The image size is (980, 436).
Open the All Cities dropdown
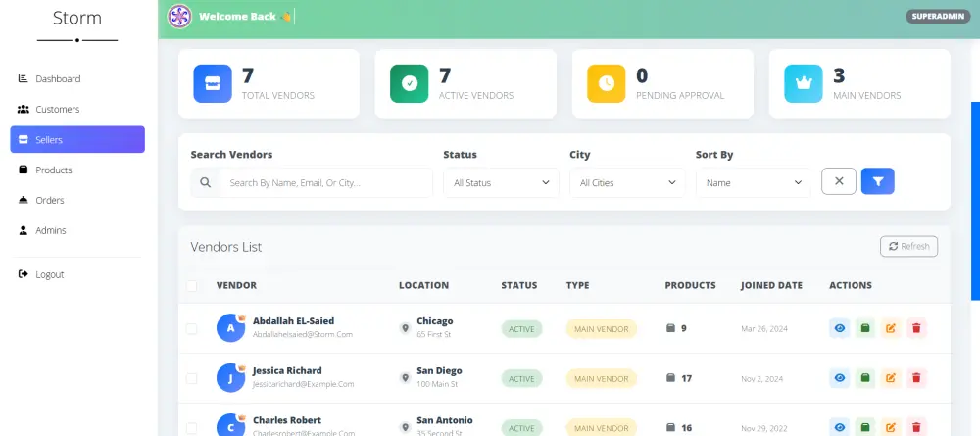627,182
